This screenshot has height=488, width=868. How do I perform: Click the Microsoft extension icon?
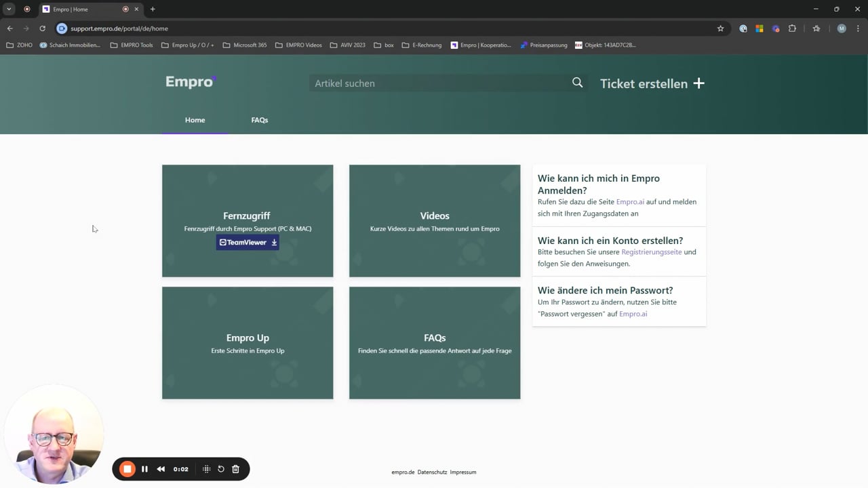click(x=759, y=28)
